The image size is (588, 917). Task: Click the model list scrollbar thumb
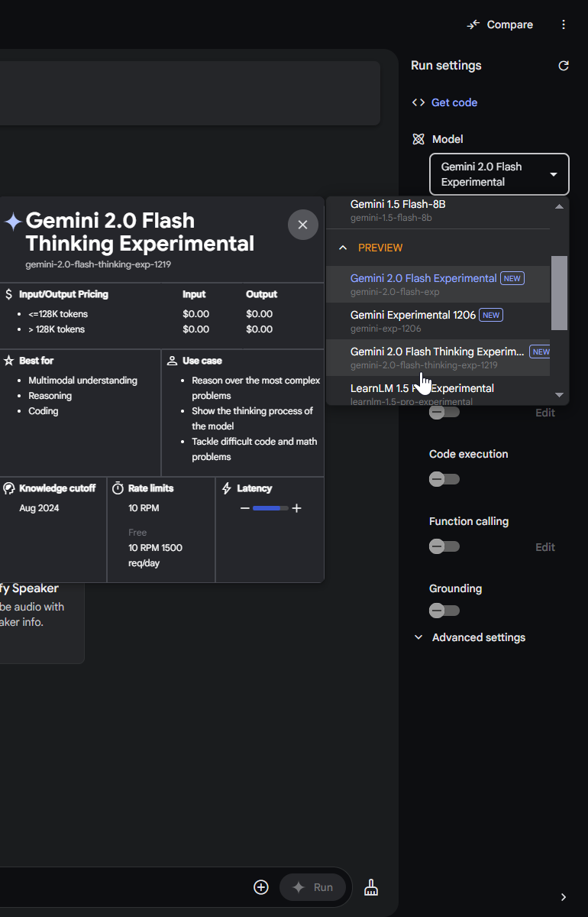559,293
